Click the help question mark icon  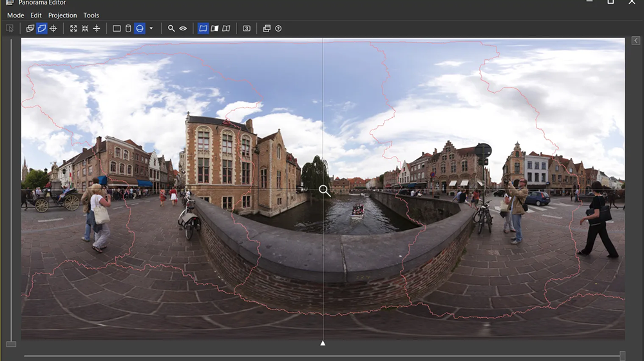click(278, 28)
